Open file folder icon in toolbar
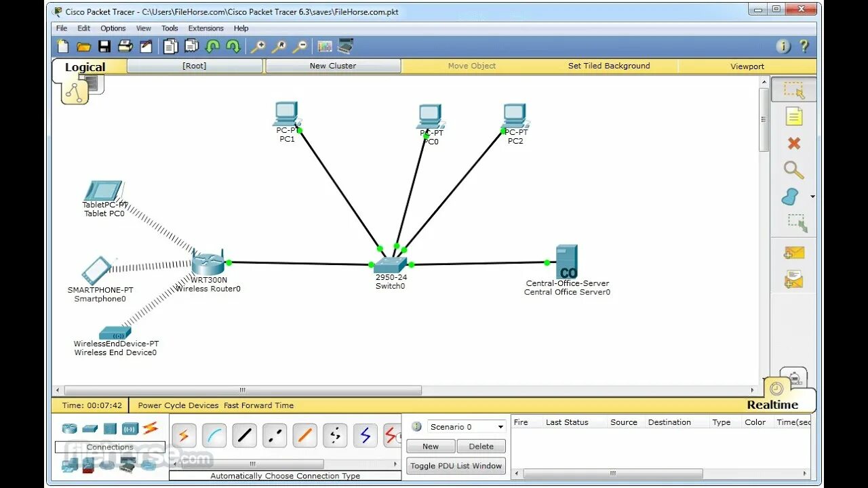The height and width of the screenshot is (488, 868). (83, 47)
